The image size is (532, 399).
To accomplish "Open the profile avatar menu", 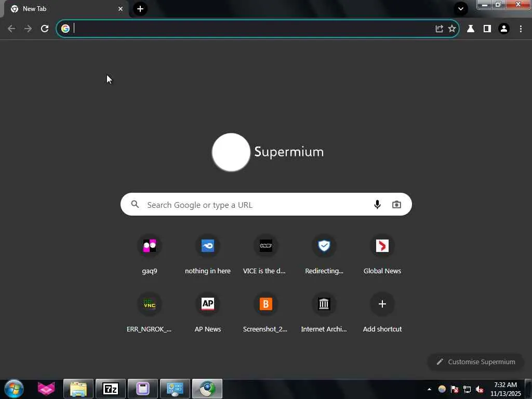I will pyautogui.click(x=504, y=29).
